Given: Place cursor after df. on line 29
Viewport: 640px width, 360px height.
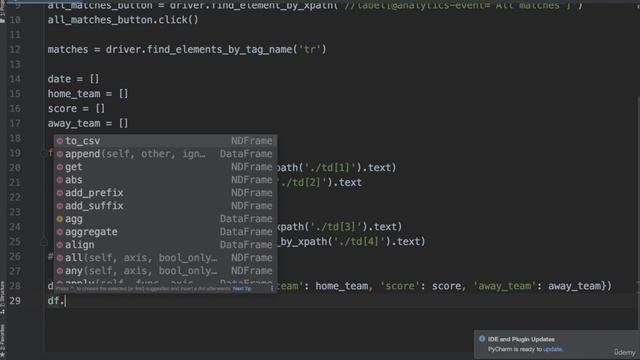Looking at the screenshot, I should [x=65, y=301].
